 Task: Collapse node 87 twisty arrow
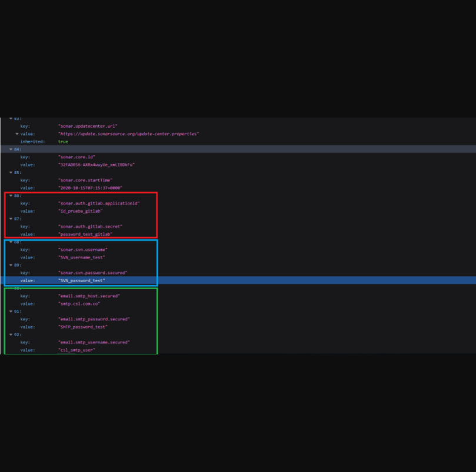pyautogui.click(x=11, y=219)
